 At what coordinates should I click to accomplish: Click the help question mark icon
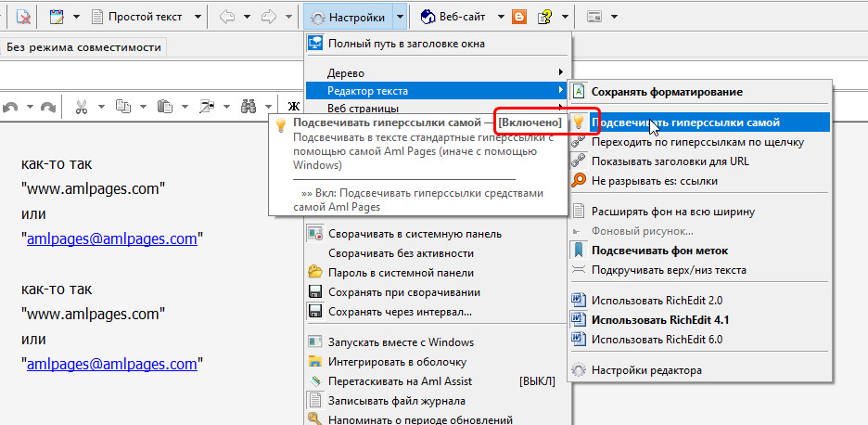pyautogui.click(x=544, y=18)
